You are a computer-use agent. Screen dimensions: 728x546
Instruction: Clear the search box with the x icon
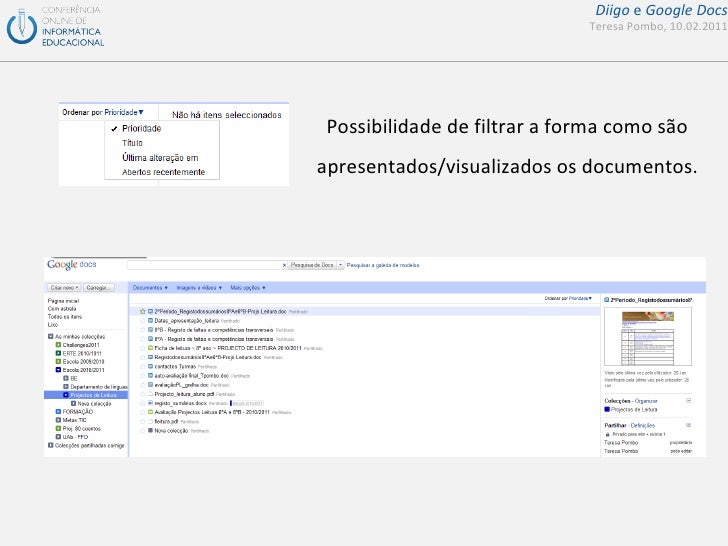point(284,265)
